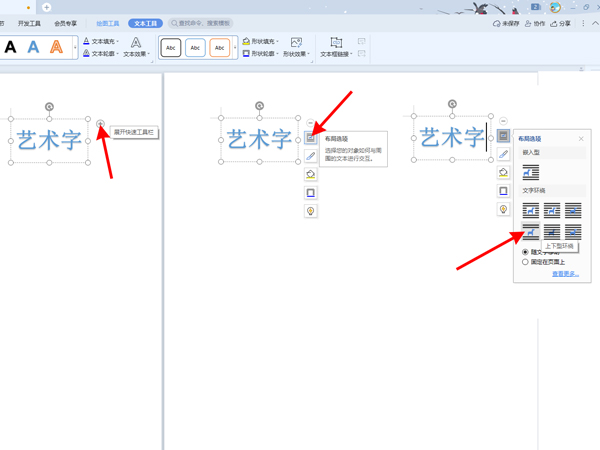Apply the orange outlined Abc shape style
The image size is (600, 450).
(x=219, y=48)
